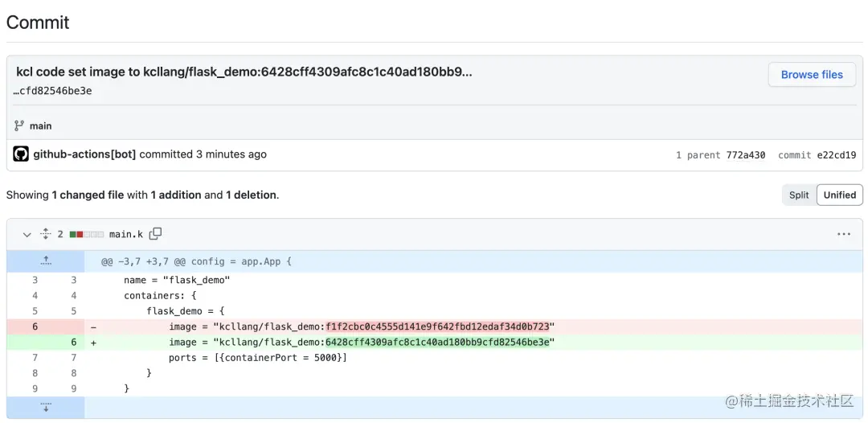This screenshot has width=868, height=423.
Task: Click the github-actions[bot] avatar icon
Action: (21, 154)
